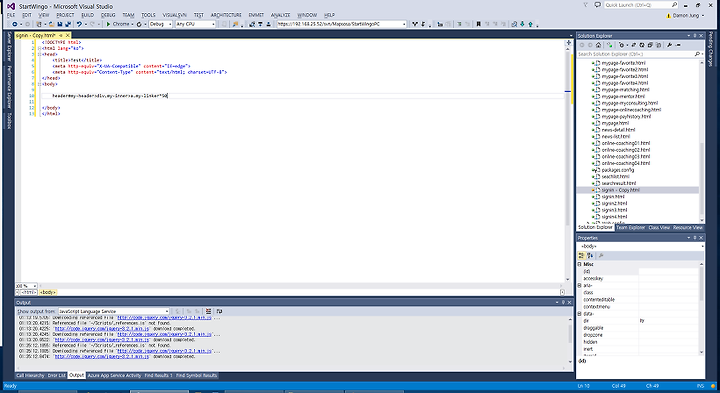Select signin2.html in Solution Explorer
The image size is (720, 393).
(614, 203)
